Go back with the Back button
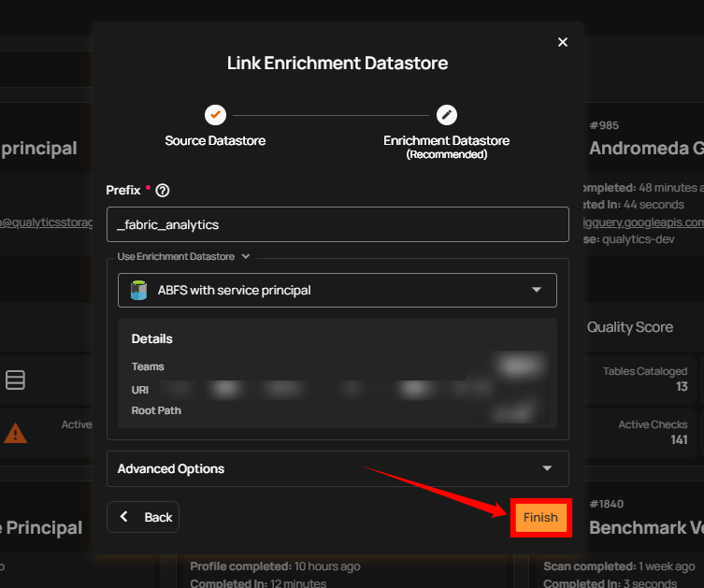This screenshot has height=588, width=704. pyautogui.click(x=143, y=517)
